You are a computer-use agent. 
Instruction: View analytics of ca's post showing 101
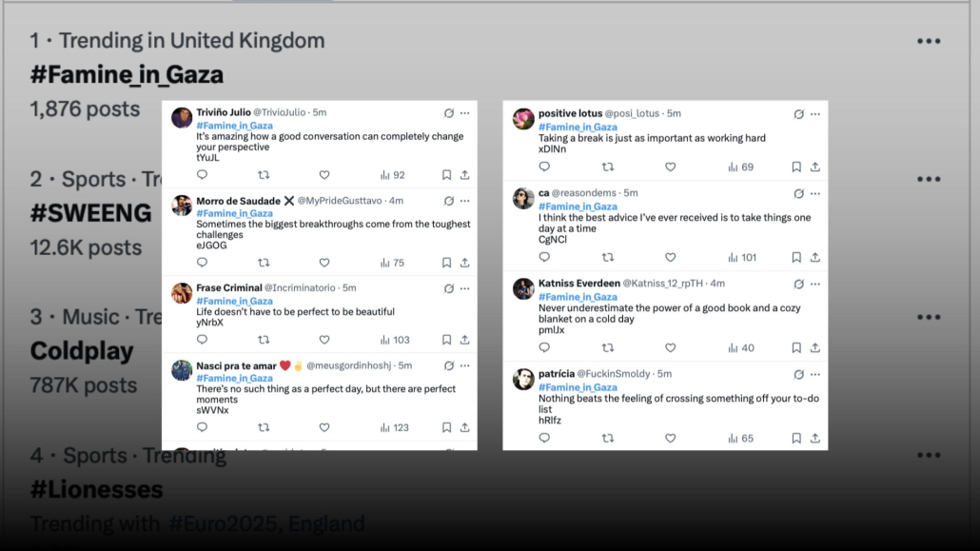742,258
